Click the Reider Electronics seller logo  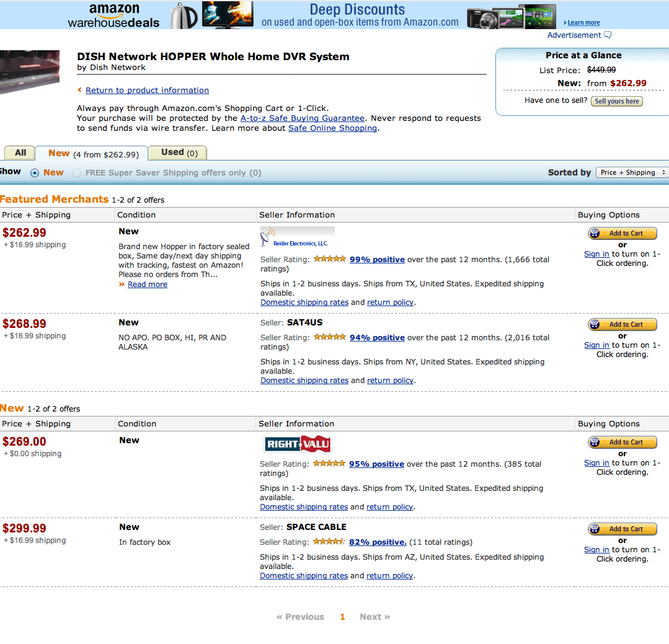(297, 237)
